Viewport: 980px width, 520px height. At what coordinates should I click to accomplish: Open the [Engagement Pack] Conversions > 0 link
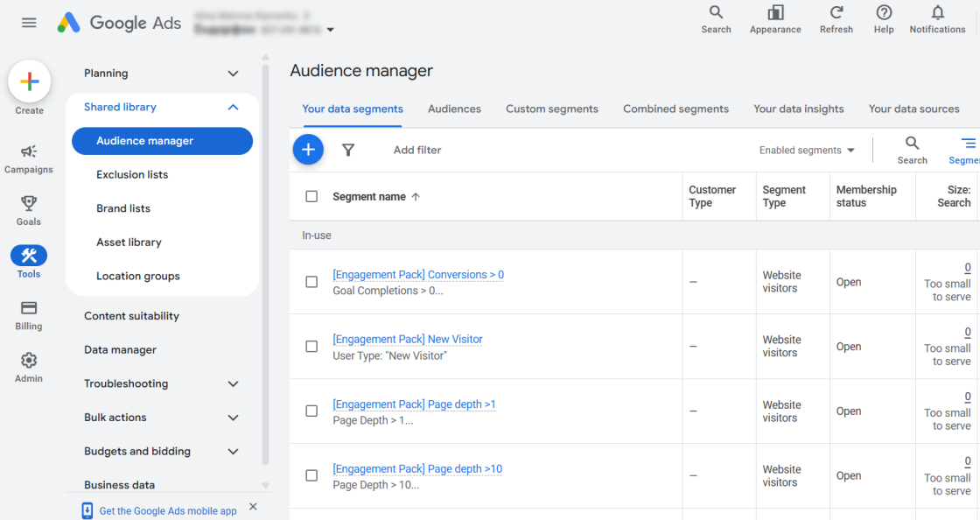[x=418, y=274]
